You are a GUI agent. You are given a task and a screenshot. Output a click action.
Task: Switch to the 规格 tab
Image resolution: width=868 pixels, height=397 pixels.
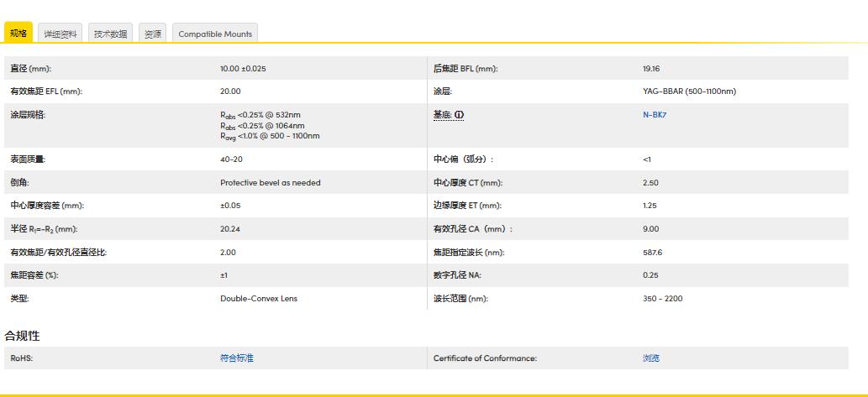point(18,34)
